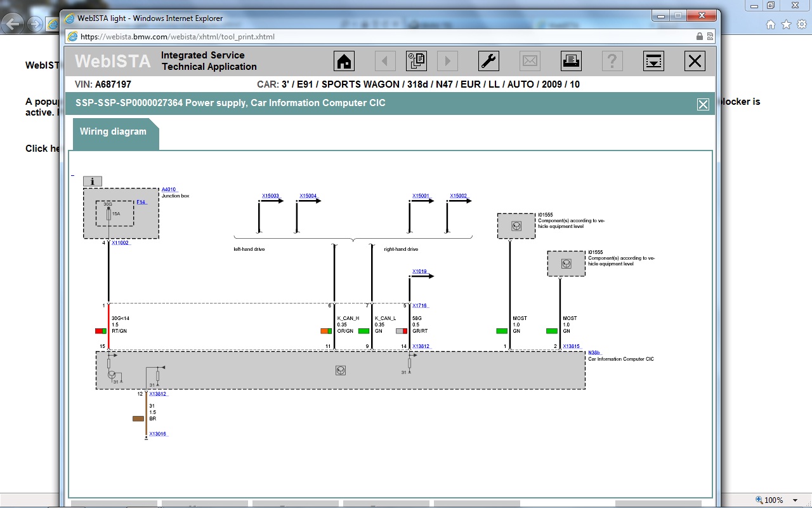Click the Home icon of the background IE window
Viewport: 812px width, 508px height.
771,25
